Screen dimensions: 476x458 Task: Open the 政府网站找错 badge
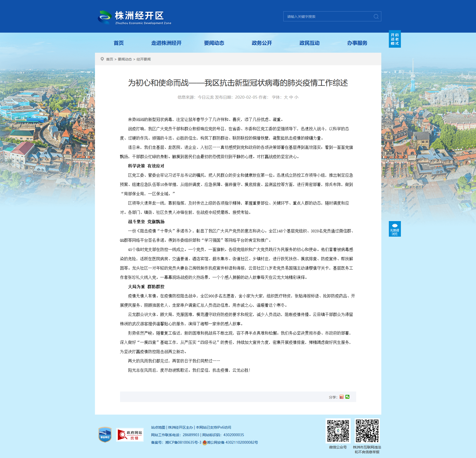[130, 435]
